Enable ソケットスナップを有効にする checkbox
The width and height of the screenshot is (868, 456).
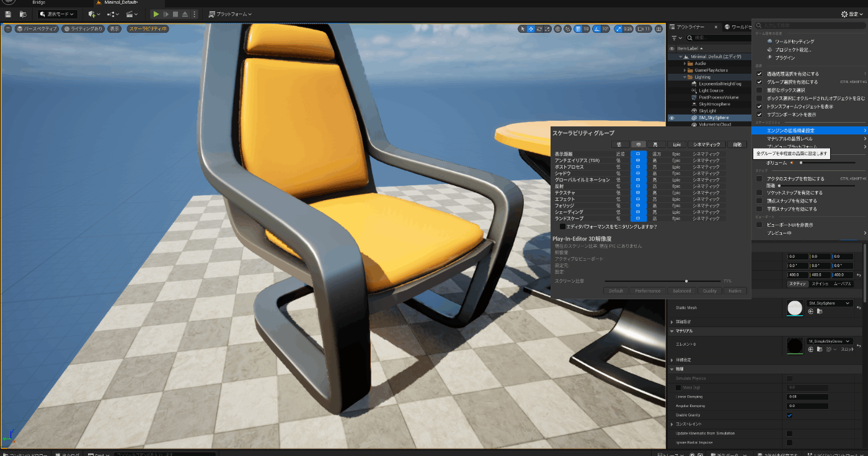coord(759,193)
